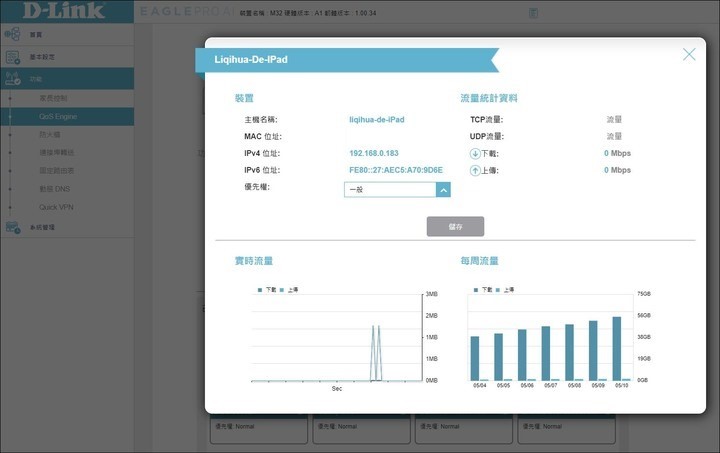The width and height of the screenshot is (720, 453).
Task: Click the D-Link logo
Action: (64, 10)
